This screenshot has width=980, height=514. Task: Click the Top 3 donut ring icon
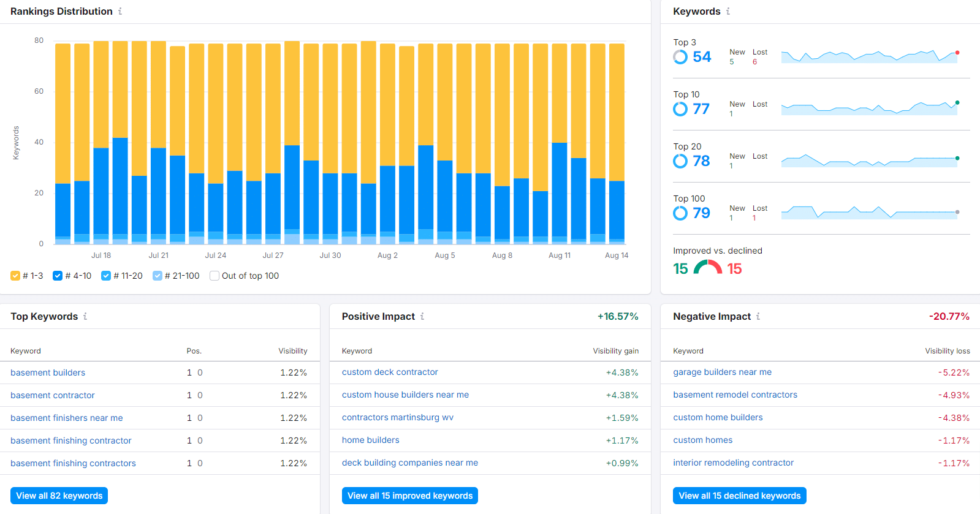pos(680,57)
